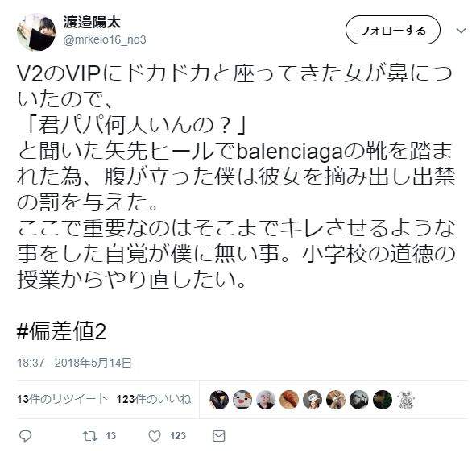Click the second liker avatar with cartoon face
This screenshot has height=453, width=476.
point(242,400)
